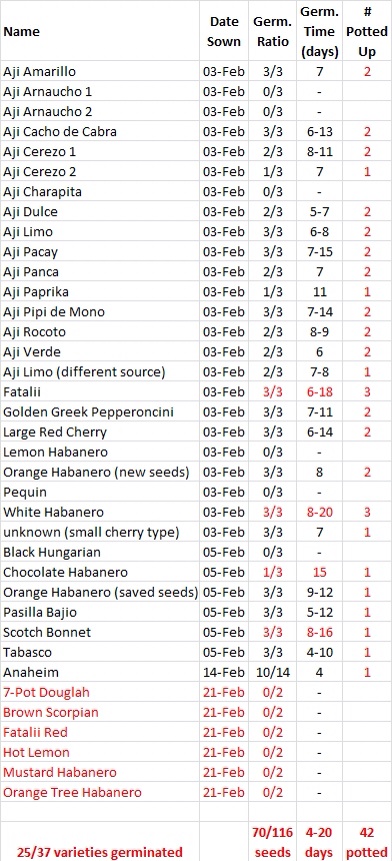Click White Habanero germination time 8-20
This screenshot has height=861, width=392.
point(320,512)
